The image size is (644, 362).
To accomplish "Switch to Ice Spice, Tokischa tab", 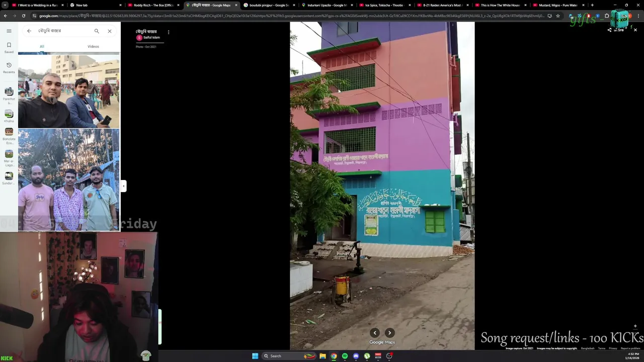I will [385, 5].
